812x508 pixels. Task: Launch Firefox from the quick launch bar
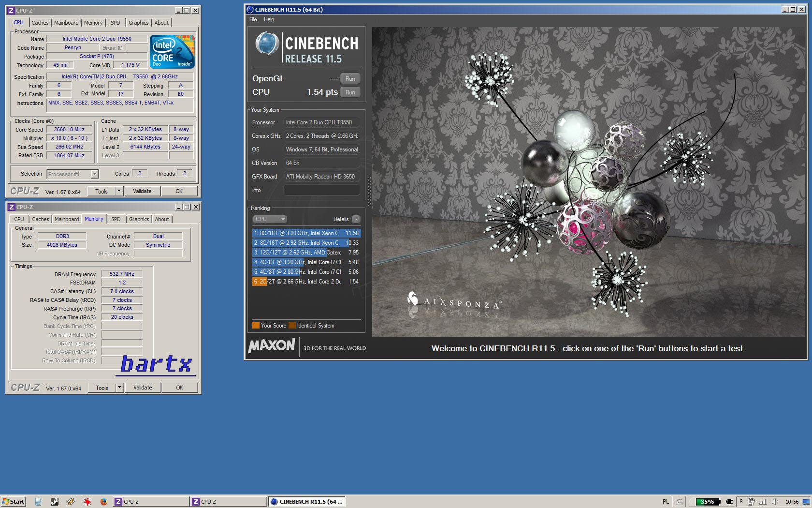tap(103, 502)
